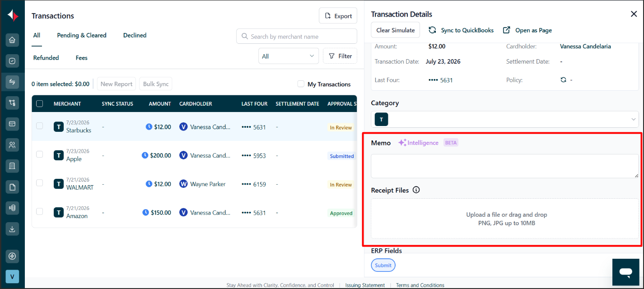Image resolution: width=644 pixels, height=289 pixels.
Task: Open the Filter options
Action: [340, 56]
